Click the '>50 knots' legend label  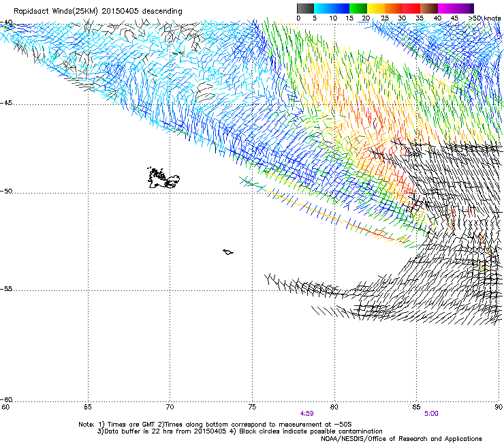click(485, 18)
